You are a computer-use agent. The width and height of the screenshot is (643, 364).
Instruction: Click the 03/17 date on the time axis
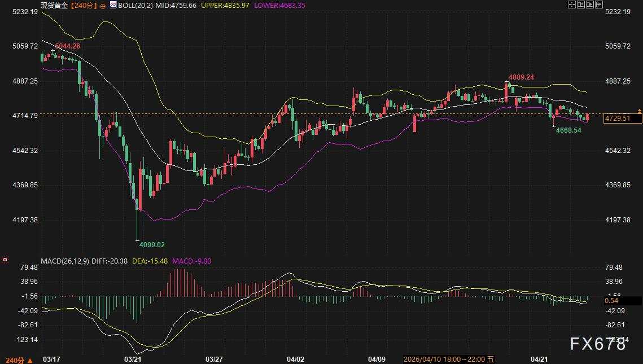[x=51, y=359]
